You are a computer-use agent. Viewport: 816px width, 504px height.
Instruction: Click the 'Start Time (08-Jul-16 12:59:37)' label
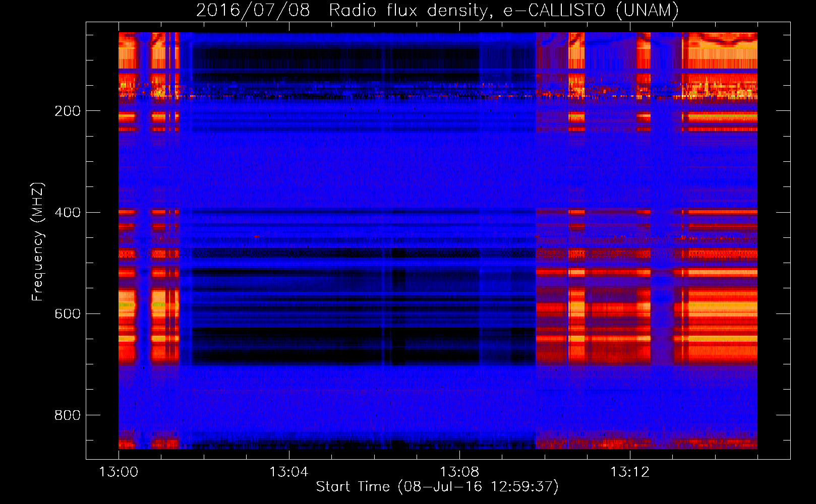[437, 487]
